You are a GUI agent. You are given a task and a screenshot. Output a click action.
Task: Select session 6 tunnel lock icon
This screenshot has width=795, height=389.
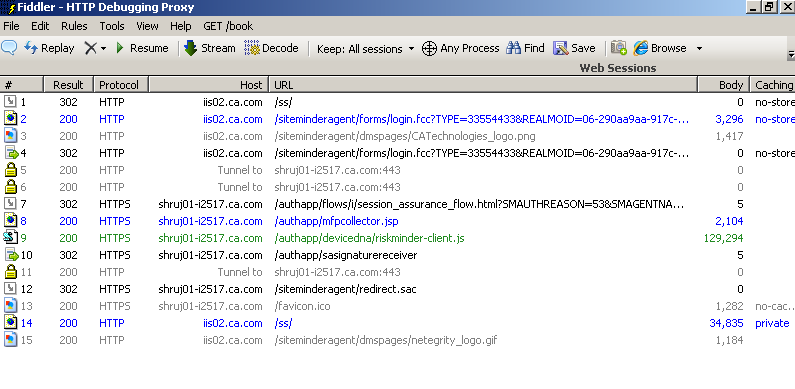pos(11,187)
